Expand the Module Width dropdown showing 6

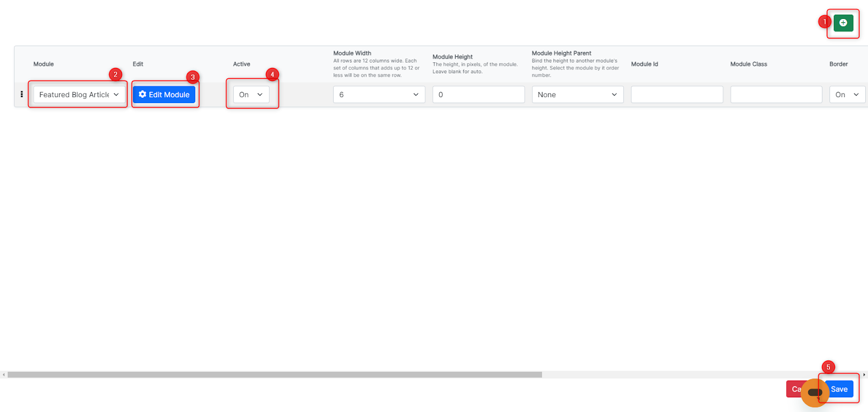(379, 94)
